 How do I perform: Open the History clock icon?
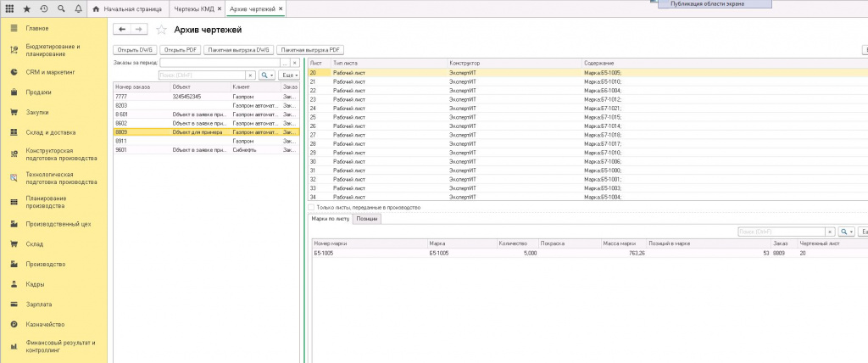(x=44, y=8)
